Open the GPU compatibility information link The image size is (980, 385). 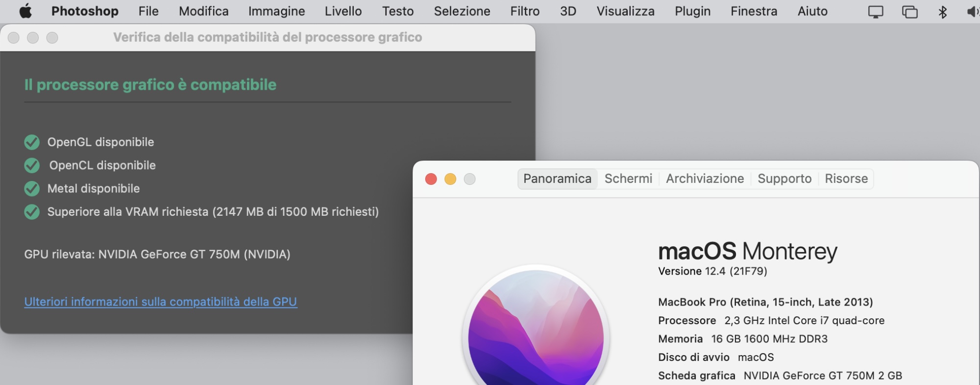click(x=161, y=302)
